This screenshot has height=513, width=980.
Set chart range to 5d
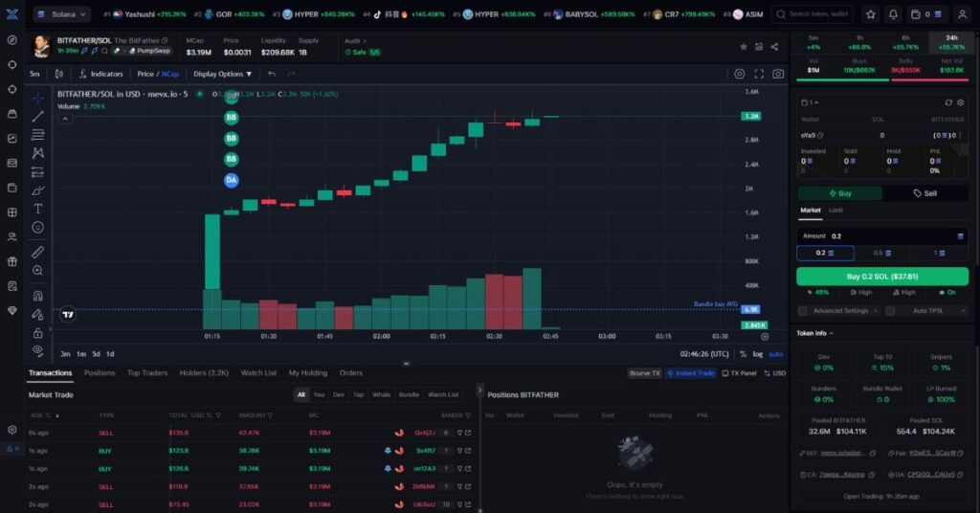(96, 354)
